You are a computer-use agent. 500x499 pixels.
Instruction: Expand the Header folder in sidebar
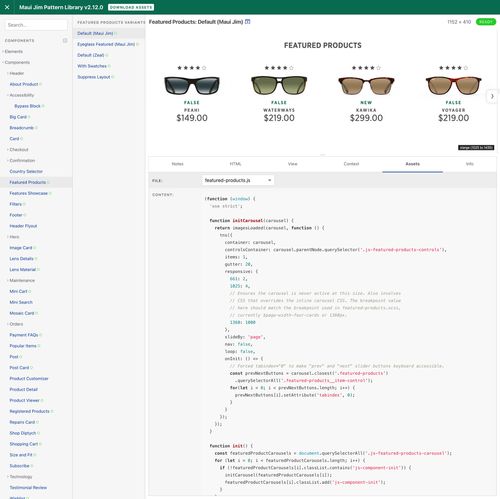tap(16, 73)
